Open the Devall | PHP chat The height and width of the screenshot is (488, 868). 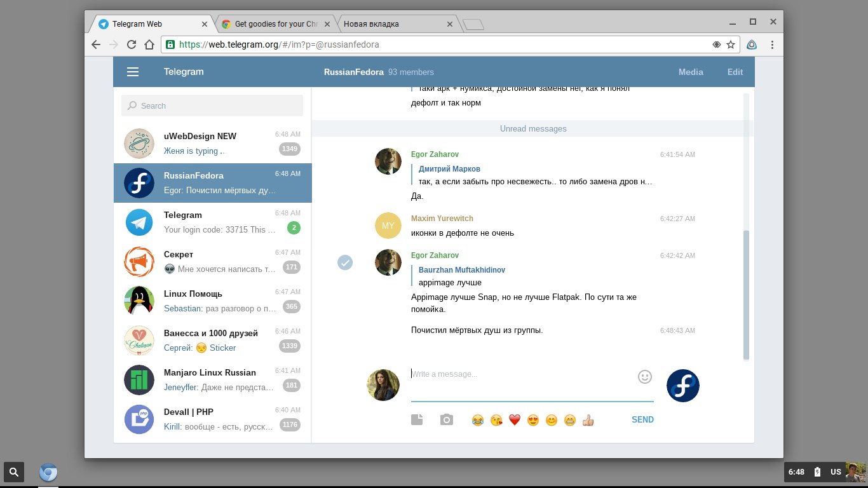coord(212,419)
